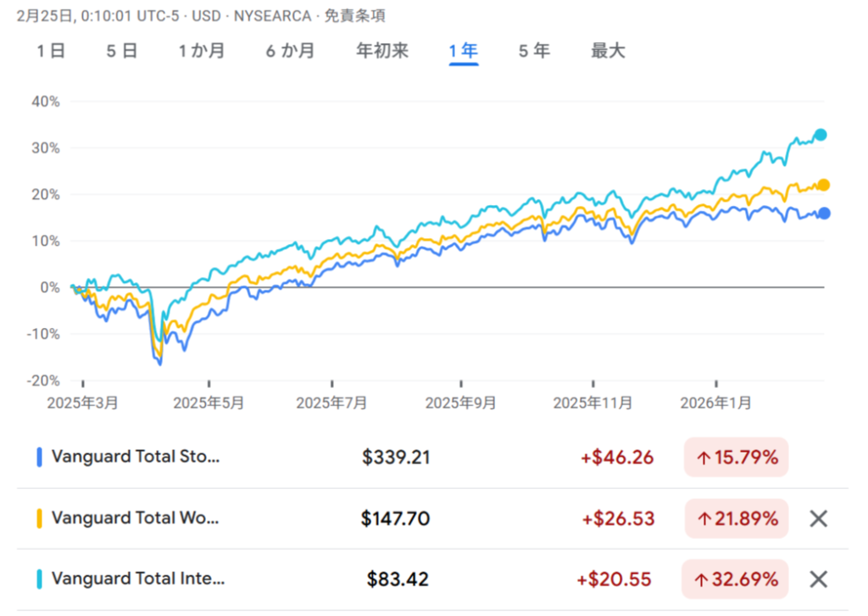Show the 6か月 chart range
The image size is (868, 616).
pos(290,51)
